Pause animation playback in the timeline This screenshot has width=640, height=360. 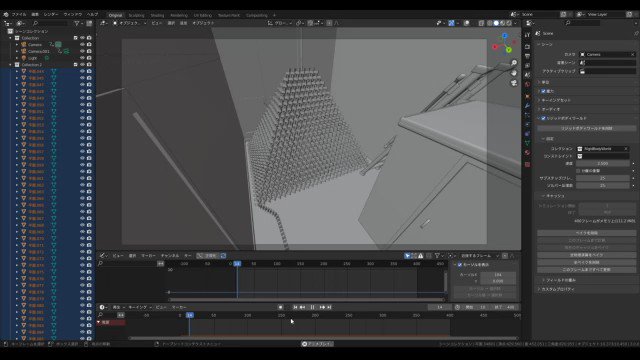click(312, 307)
